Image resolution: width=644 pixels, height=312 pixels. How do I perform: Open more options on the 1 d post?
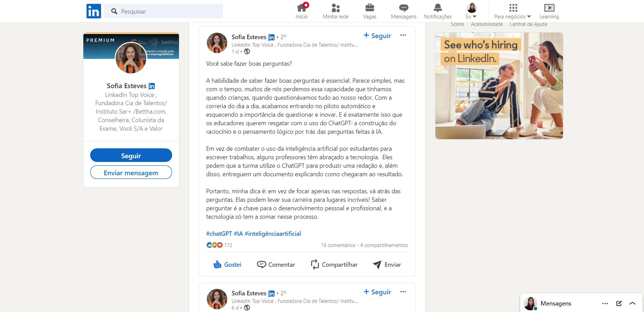[403, 35]
